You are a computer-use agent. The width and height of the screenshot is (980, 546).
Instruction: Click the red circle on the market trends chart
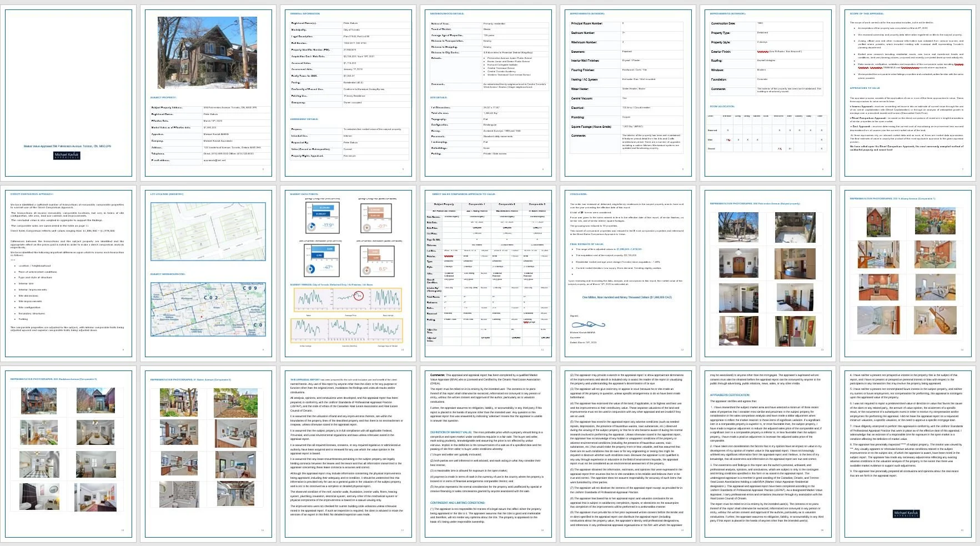click(358, 296)
